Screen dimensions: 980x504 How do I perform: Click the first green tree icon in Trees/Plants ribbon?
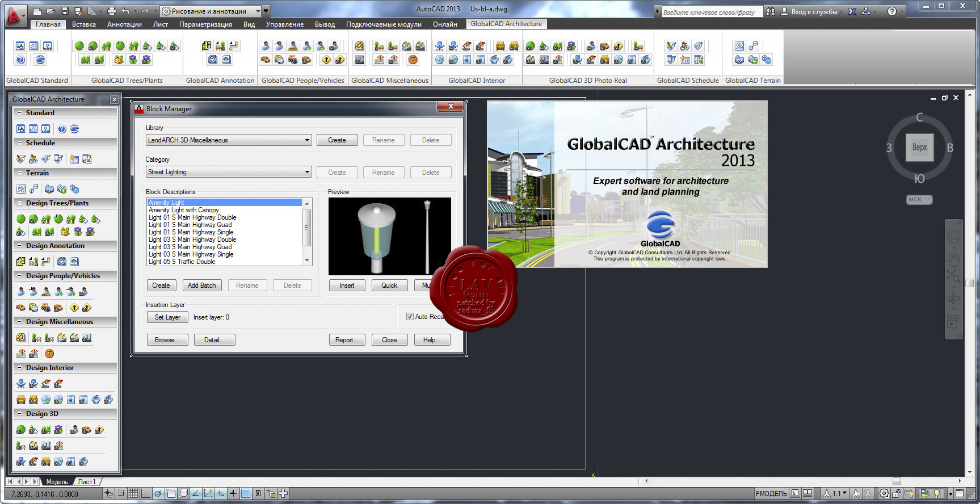point(79,46)
